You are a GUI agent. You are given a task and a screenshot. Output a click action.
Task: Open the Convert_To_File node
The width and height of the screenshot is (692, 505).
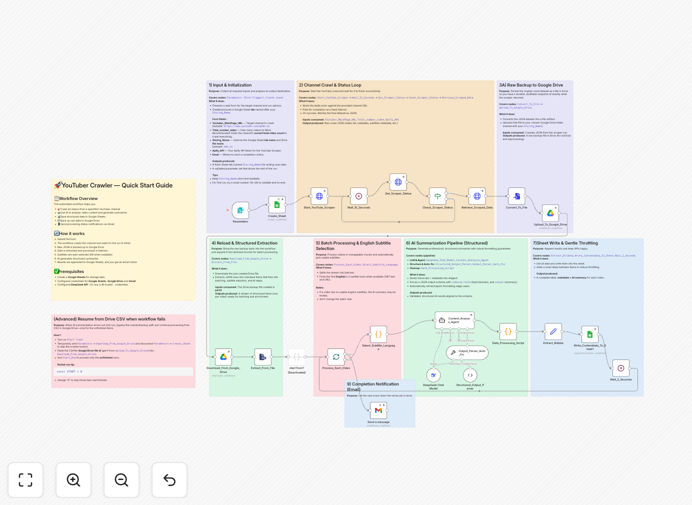[x=516, y=196]
